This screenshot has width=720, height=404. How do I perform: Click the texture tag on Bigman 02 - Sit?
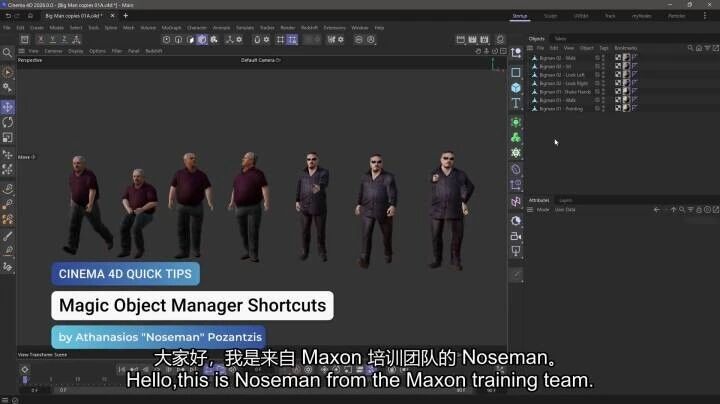tap(626, 66)
